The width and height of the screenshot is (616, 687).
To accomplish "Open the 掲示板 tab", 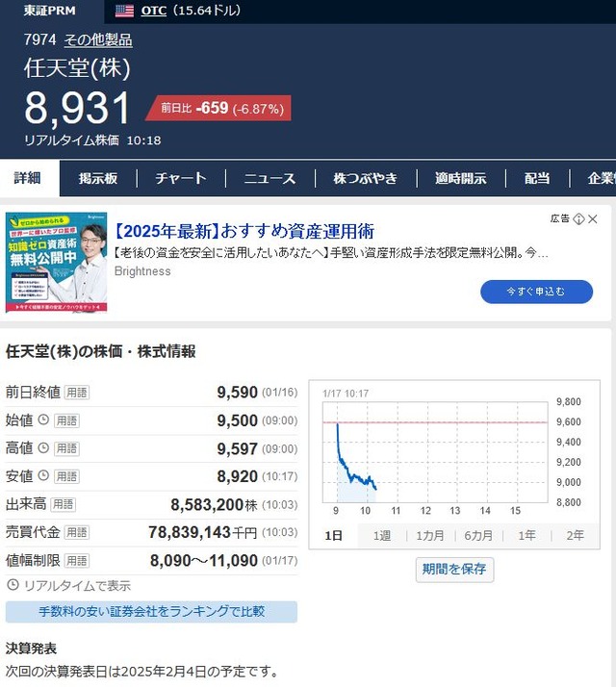I will pos(98,178).
